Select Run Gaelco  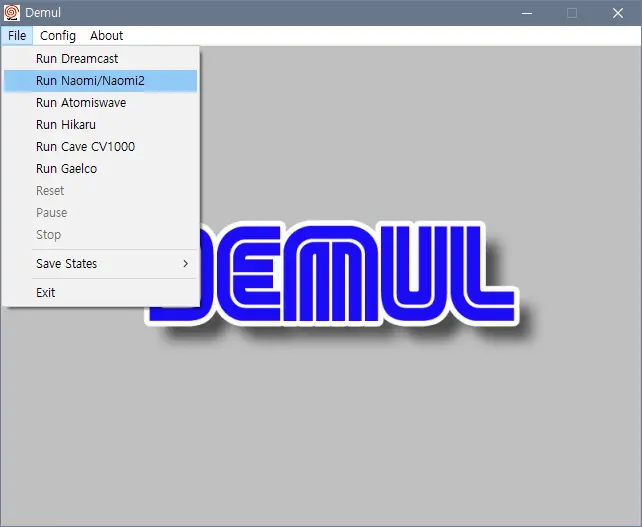tap(100, 169)
